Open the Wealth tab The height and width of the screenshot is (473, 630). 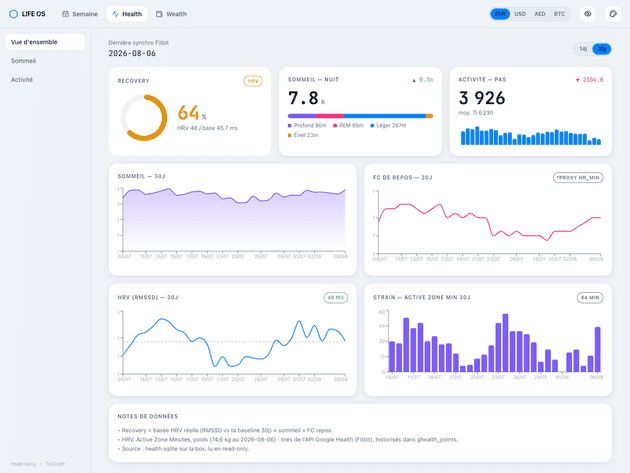171,14
